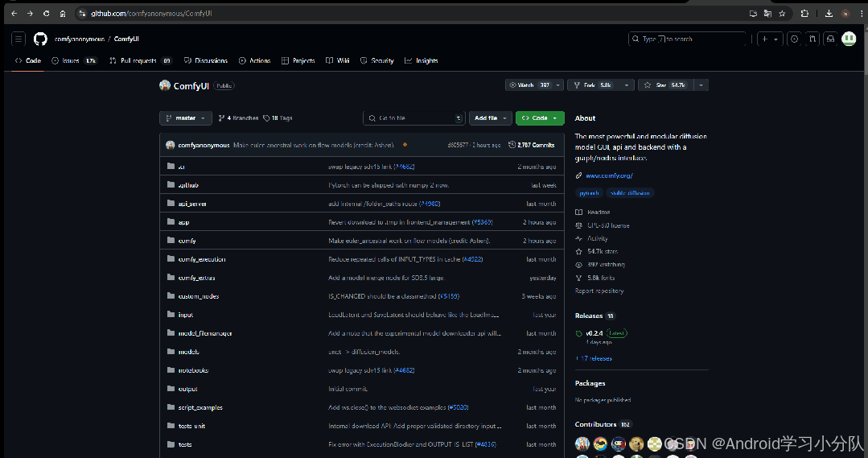This screenshot has height=458, width=868.
Task: Switch to the Security tab
Action: pos(377,61)
